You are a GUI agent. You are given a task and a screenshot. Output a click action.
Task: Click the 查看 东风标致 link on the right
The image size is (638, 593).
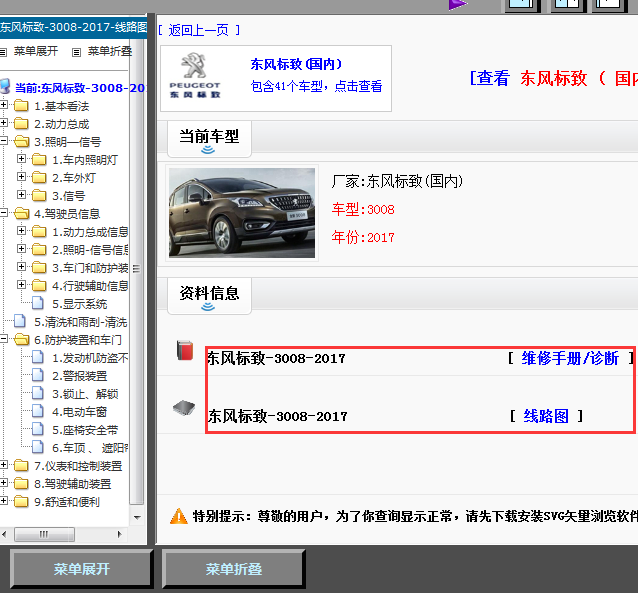(x=553, y=78)
